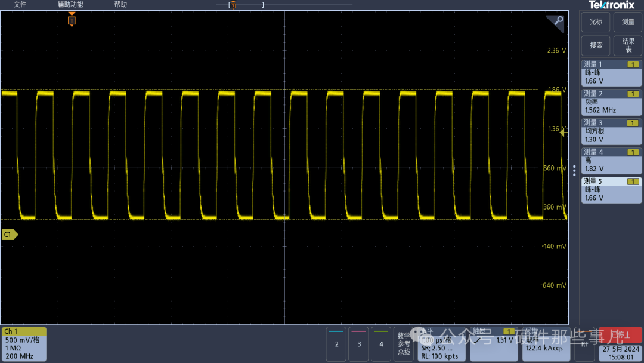Viewport: 644px width, 363px height.
Task: Add math, reference, or bus waveform button
Action: point(404,343)
